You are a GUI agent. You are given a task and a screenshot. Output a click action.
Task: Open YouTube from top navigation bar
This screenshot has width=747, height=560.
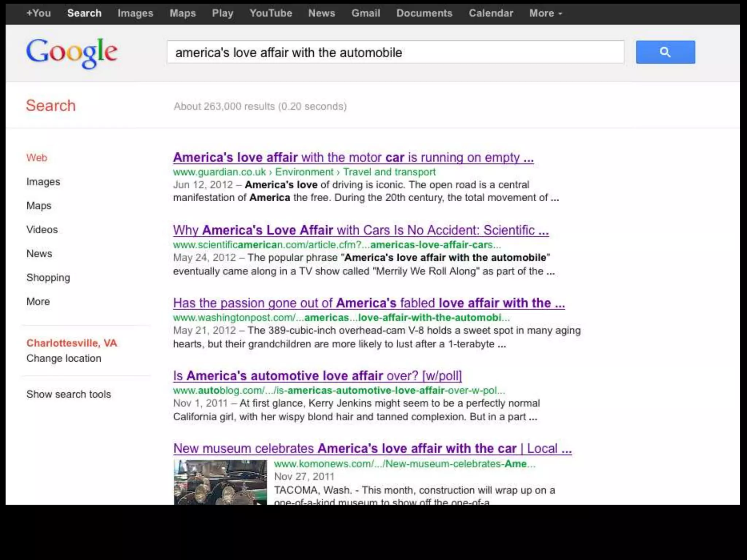click(x=271, y=13)
